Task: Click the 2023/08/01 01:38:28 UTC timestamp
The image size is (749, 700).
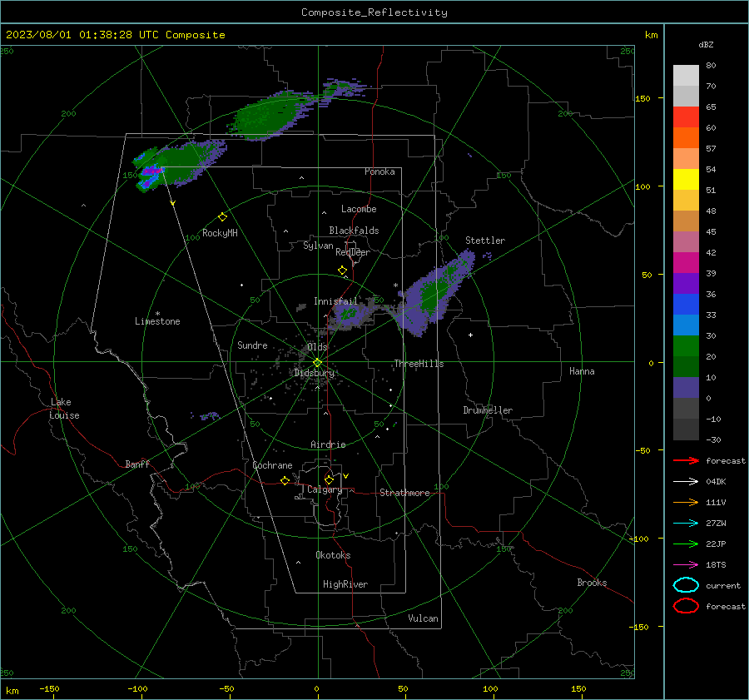Action: tap(82, 35)
